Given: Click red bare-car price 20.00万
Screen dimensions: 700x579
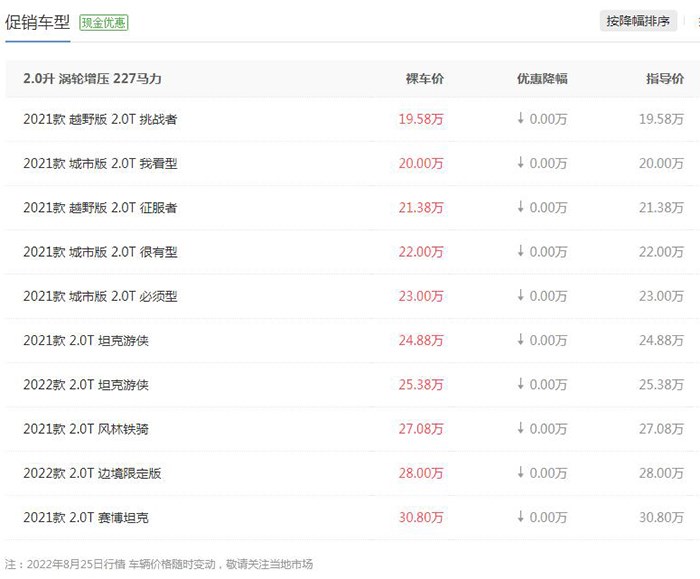Looking at the screenshot, I should pyautogui.click(x=421, y=163).
